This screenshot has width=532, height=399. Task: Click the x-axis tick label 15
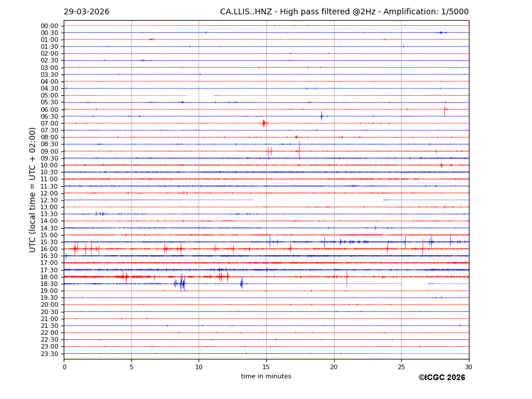[x=266, y=367]
